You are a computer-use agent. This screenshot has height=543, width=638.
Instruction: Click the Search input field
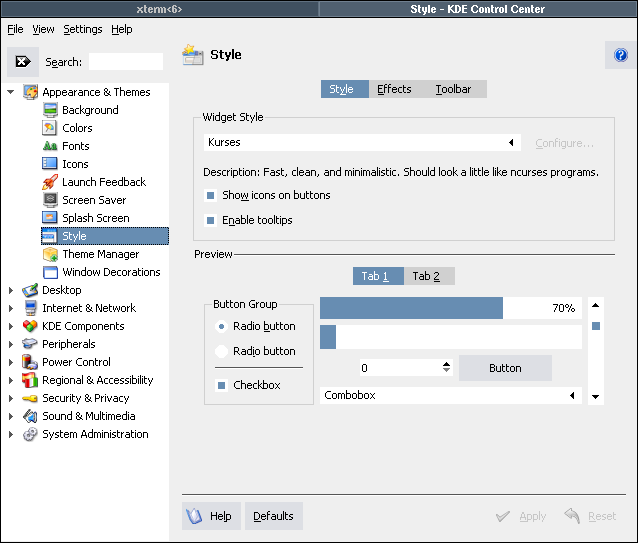coord(126,61)
